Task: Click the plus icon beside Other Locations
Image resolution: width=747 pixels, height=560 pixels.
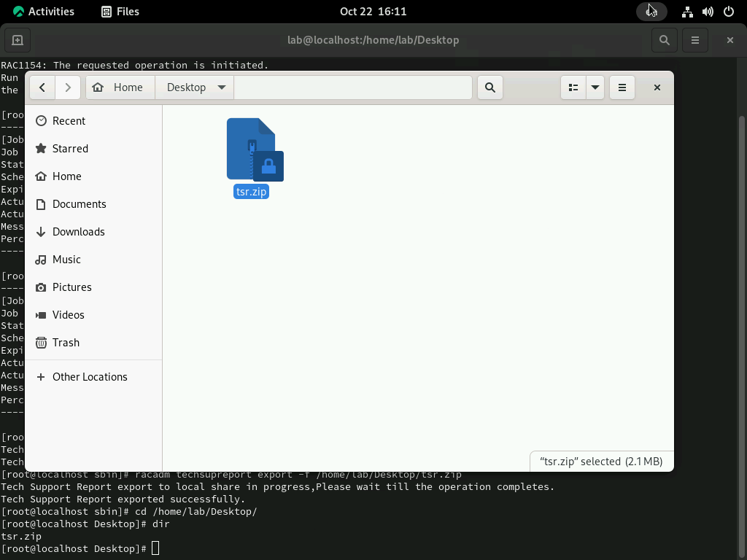Action: coord(41,377)
